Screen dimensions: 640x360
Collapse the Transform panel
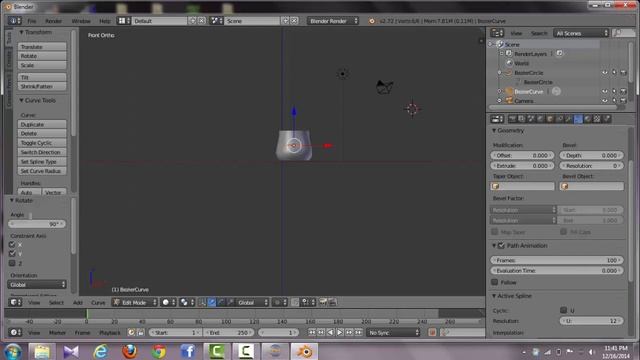pyautogui.click(x=21, y=32)
